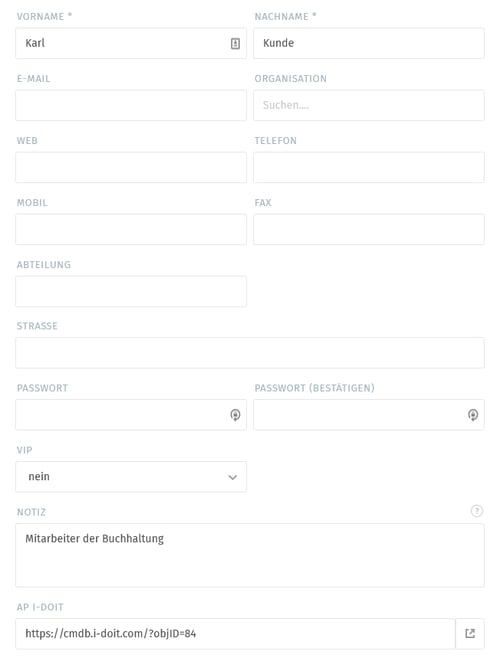Focus the Vorname field containing Karl
The image size is (500, 658).
click(x=131, y=43)
